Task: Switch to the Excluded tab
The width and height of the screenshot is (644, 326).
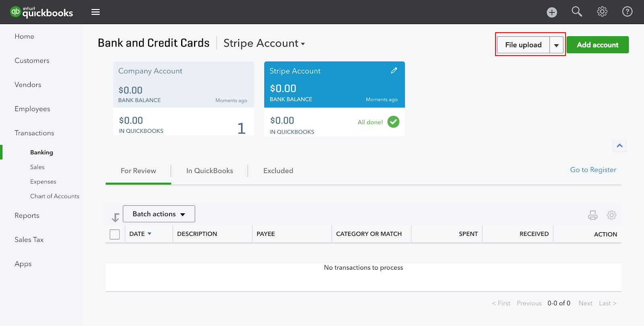Action: [x=278, y=171]
